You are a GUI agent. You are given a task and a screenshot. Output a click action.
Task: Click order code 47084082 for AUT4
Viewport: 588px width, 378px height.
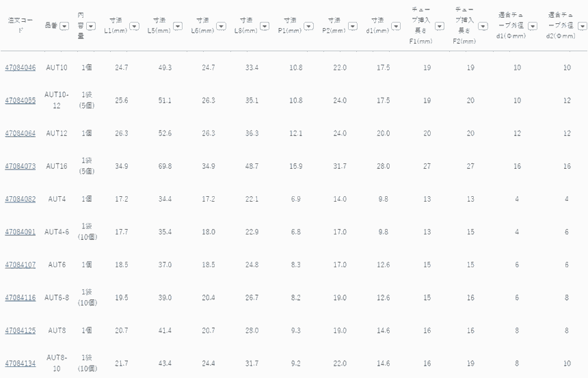pos(21,199)
